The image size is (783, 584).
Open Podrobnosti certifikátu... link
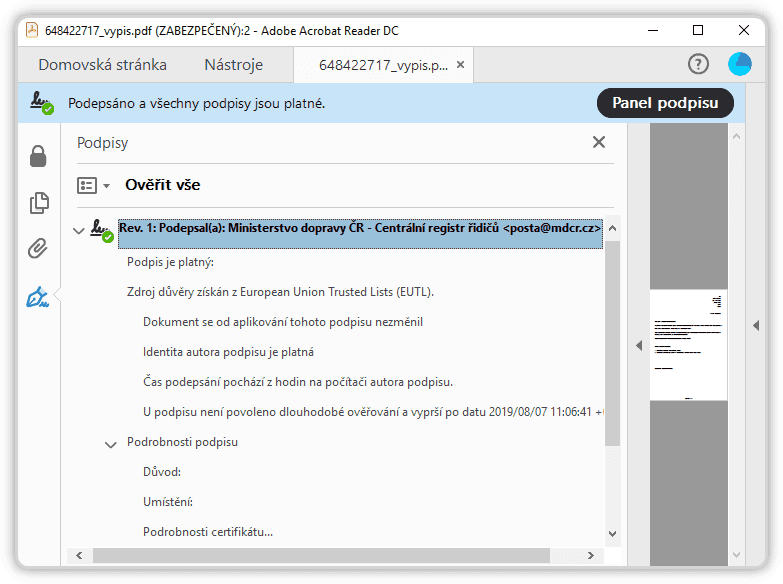point(208,532)
